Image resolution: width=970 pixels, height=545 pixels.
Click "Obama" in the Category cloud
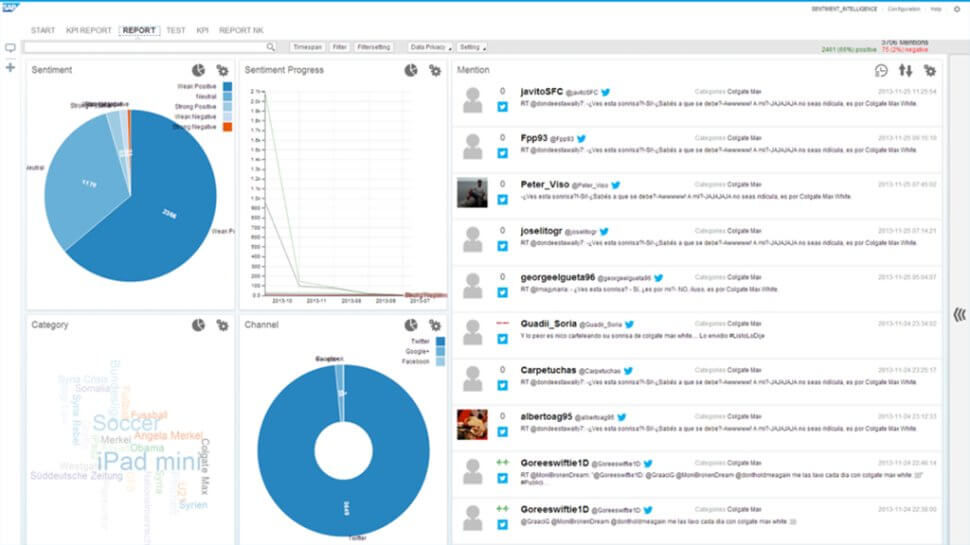(147, 448)
